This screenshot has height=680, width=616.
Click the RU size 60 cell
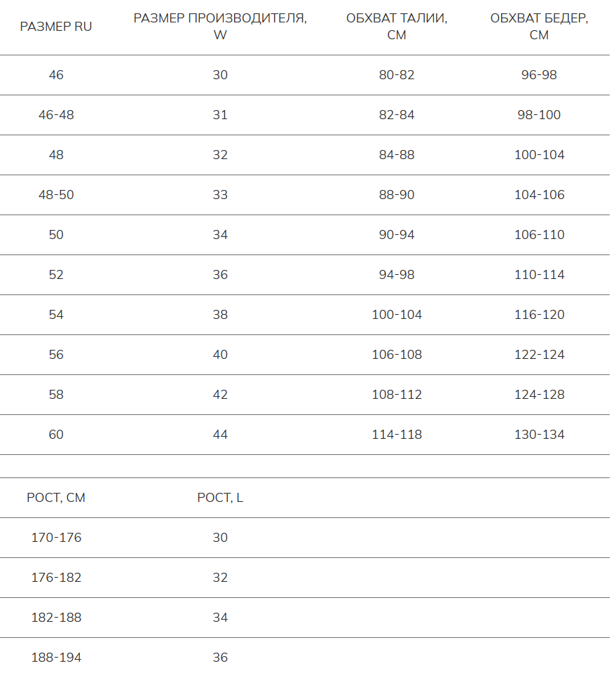tap(56, 434)
